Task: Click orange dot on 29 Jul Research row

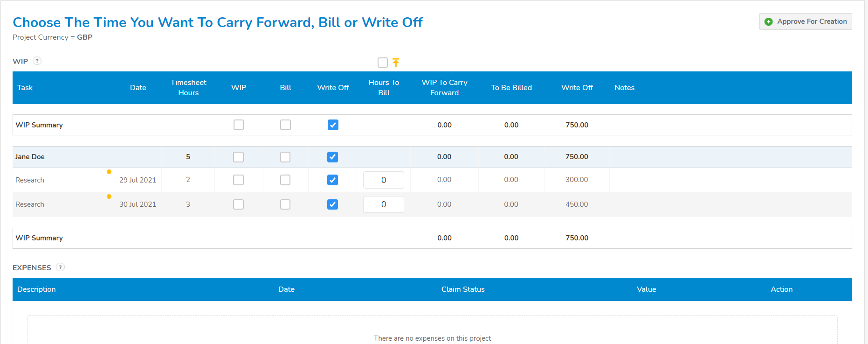Action: (x=109, y=172)
